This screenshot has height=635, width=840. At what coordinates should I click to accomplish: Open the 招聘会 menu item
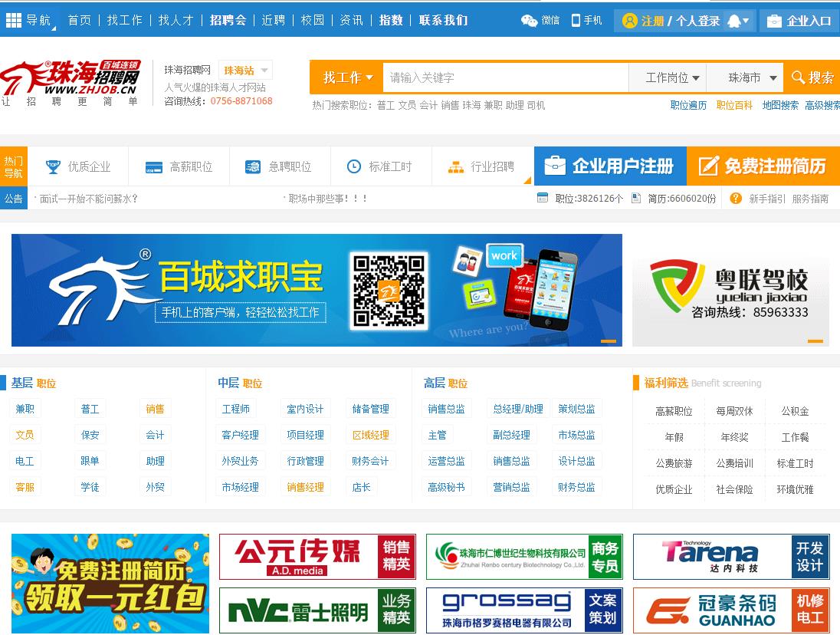click(x=228, y=21)
